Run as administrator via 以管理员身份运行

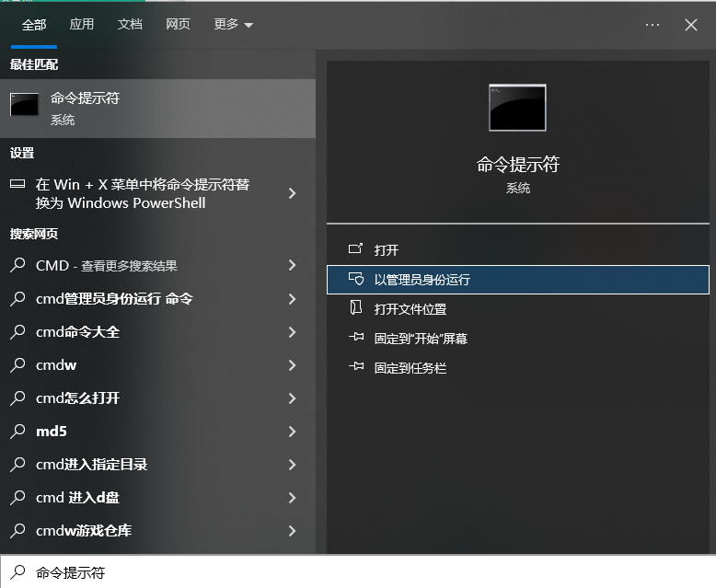518,280
